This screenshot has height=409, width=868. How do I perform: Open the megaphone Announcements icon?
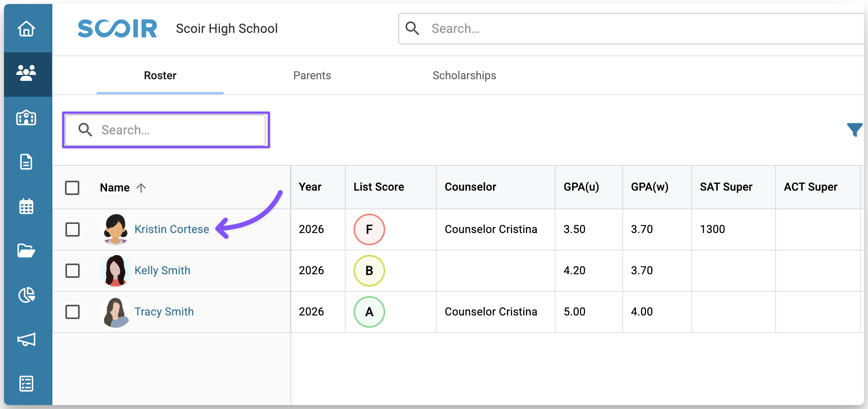[26, 339]
